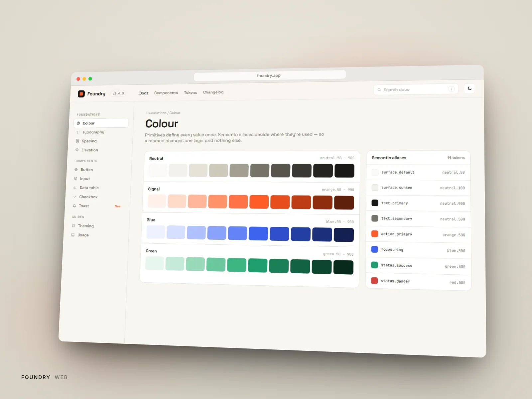Click the focus.ring blue swatch

click(374, 249)
